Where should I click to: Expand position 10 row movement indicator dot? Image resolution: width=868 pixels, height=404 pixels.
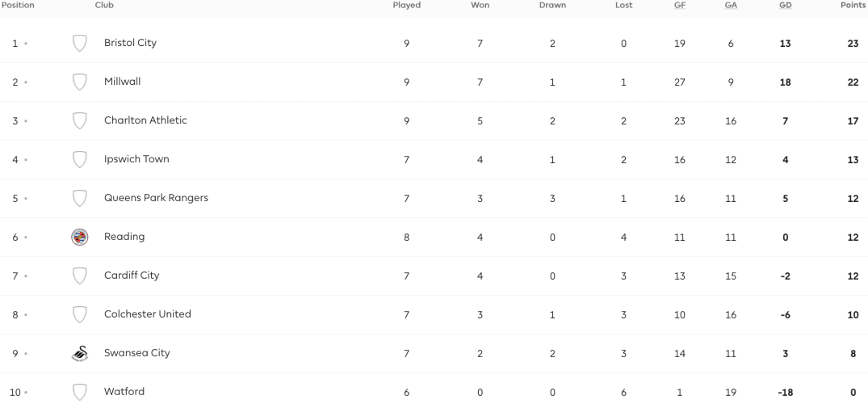click(26, 393)
